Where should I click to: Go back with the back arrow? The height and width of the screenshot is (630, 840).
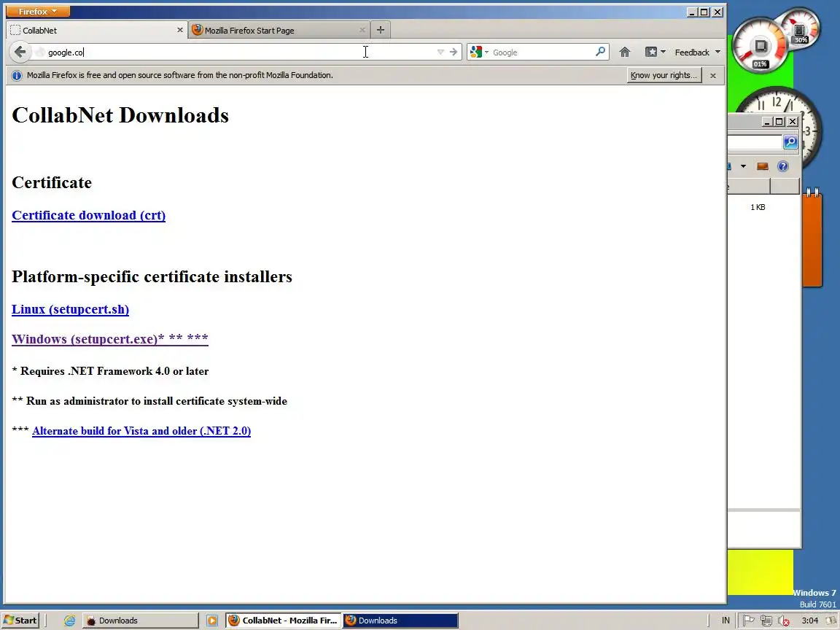tap(20, 52)
